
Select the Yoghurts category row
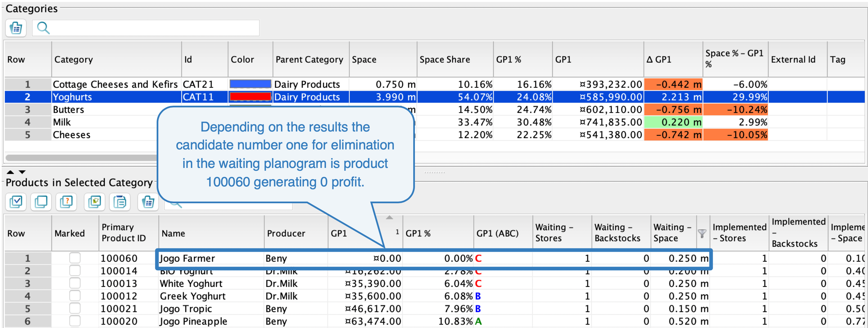click(x=435, y=96)
